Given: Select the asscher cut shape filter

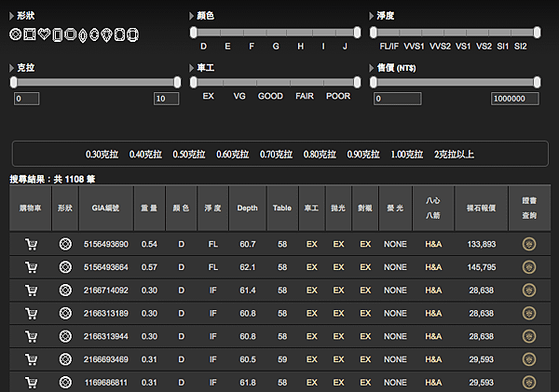Looking at the screenshot, I should (x=71, y=34).
